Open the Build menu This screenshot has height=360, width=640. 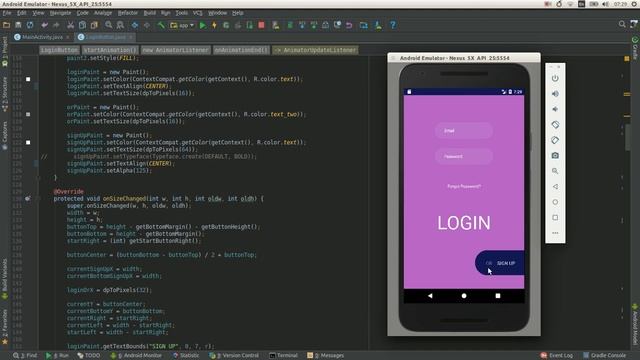tap(150, 13)
